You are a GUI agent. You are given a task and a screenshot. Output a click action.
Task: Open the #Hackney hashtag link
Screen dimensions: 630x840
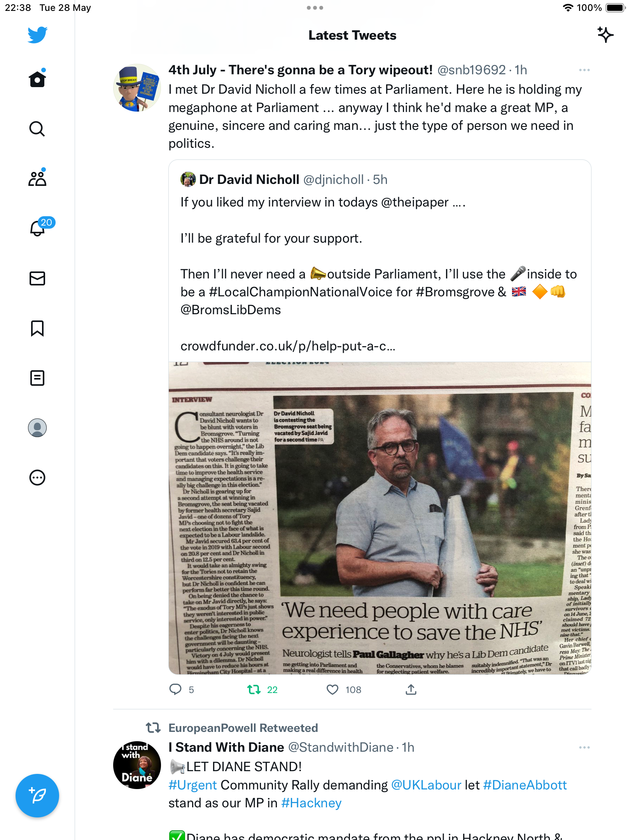click(311, 803)
